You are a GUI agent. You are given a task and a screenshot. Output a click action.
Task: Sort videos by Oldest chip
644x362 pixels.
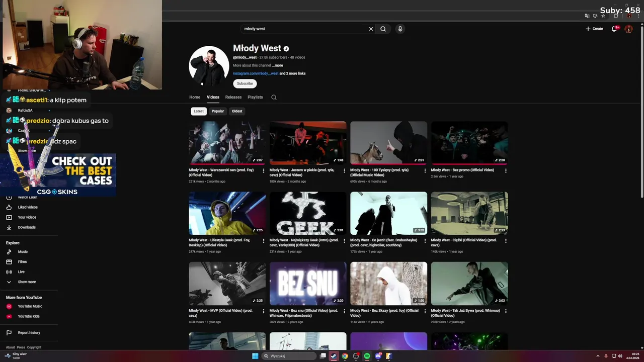237,111
